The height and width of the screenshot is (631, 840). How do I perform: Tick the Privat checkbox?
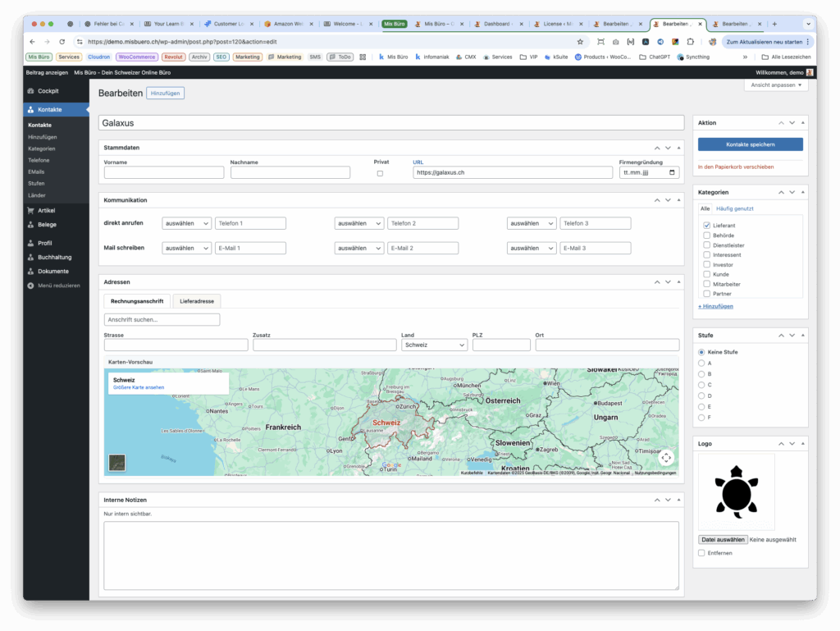(x=380, y=173)
